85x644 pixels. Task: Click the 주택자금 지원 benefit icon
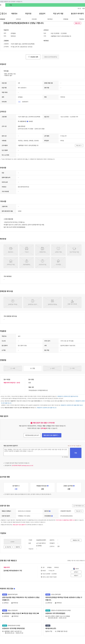pos(11,263)
